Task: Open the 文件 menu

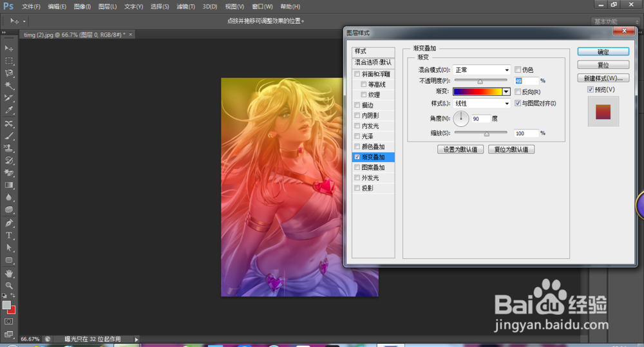Action: click(x=31, y=6)
